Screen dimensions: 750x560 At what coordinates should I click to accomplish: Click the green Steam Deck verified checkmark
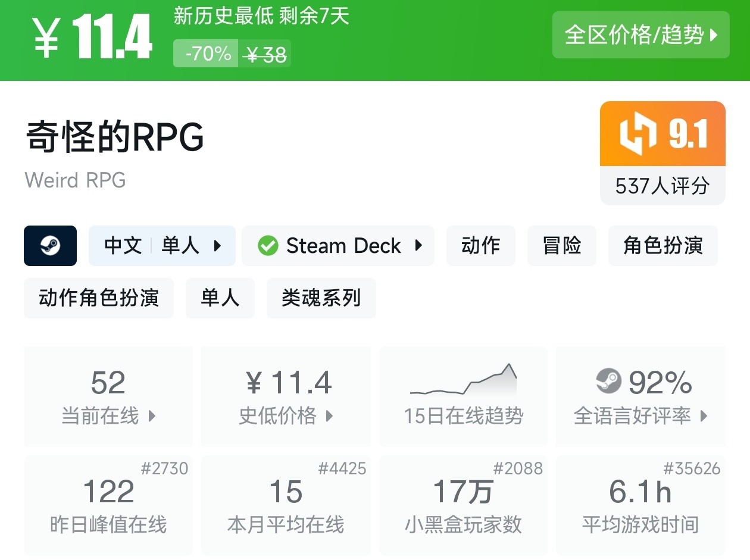[x=268, y=246]
